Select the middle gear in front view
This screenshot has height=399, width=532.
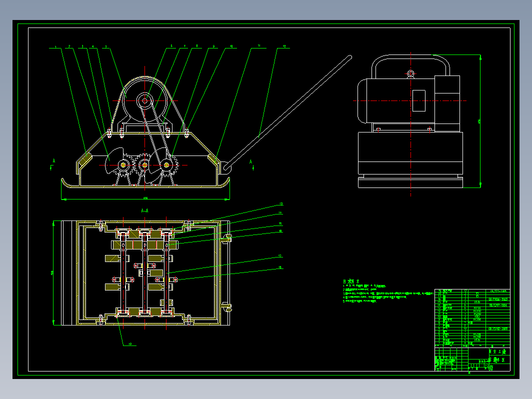(x=144, y=165)
